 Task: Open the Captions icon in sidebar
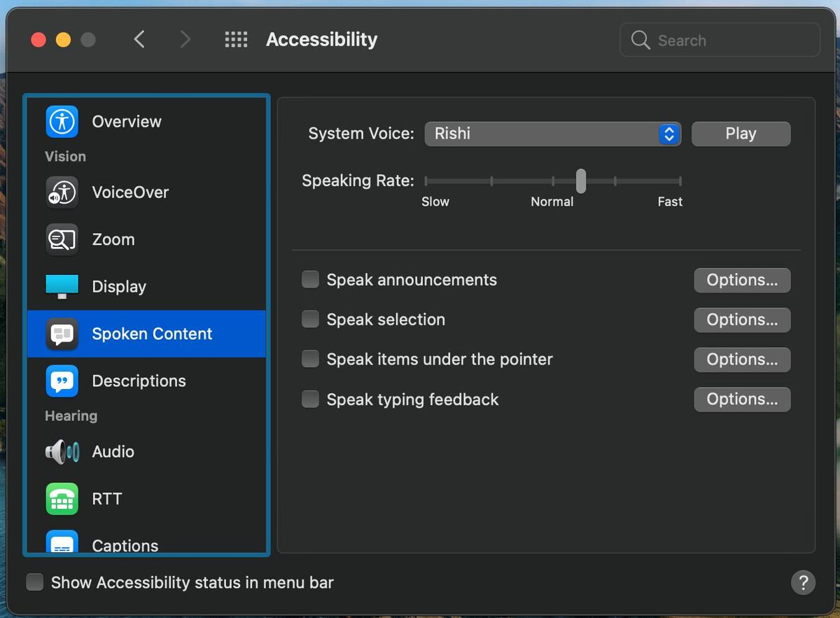(x=62, y=544)
